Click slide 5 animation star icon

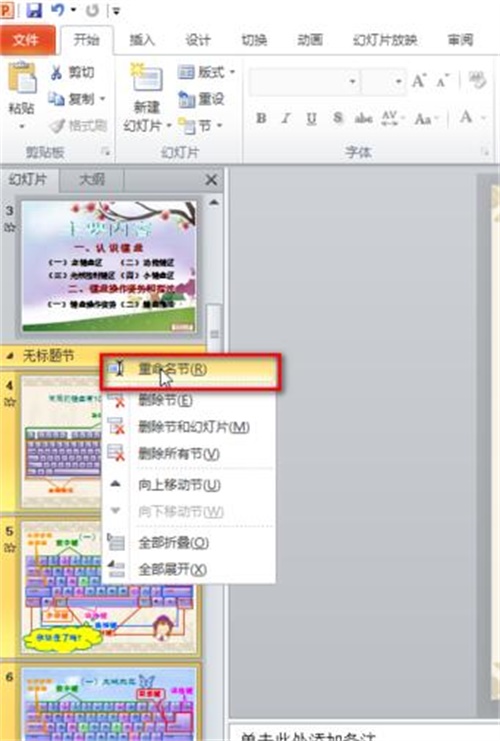pos(9,548)
